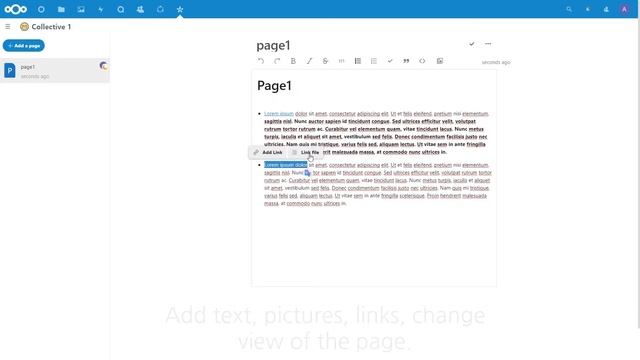This screenshot has height=360, width=640.
Task: Choose Add Link in the popup bubble
Action: point(268,152)
